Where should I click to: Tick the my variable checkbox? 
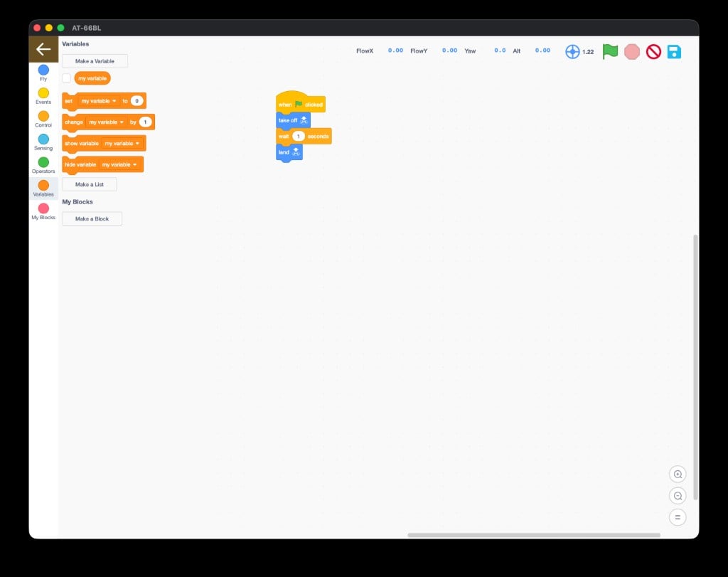tap(66, 78)
